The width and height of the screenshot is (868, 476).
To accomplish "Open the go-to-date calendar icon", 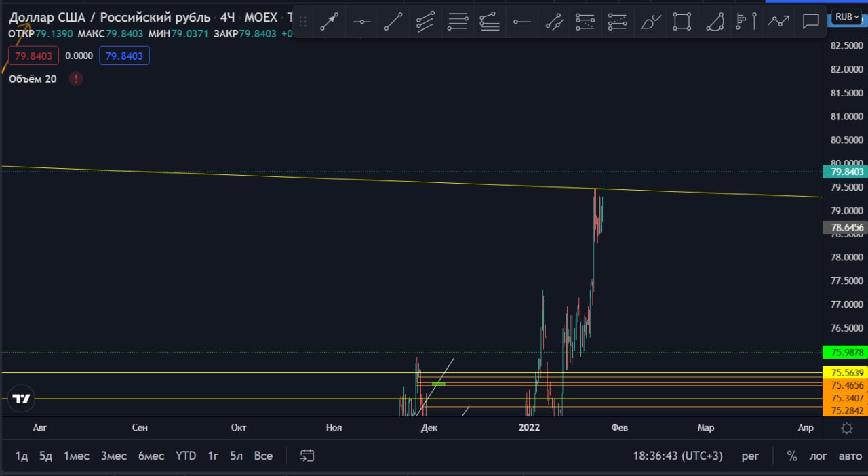I will pyautogui.click(x=307, y=456).
